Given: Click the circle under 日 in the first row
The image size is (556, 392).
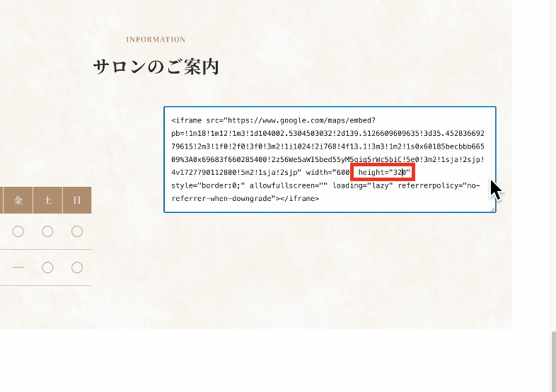Looking at the screenshot, I should [x=77, y=231].
